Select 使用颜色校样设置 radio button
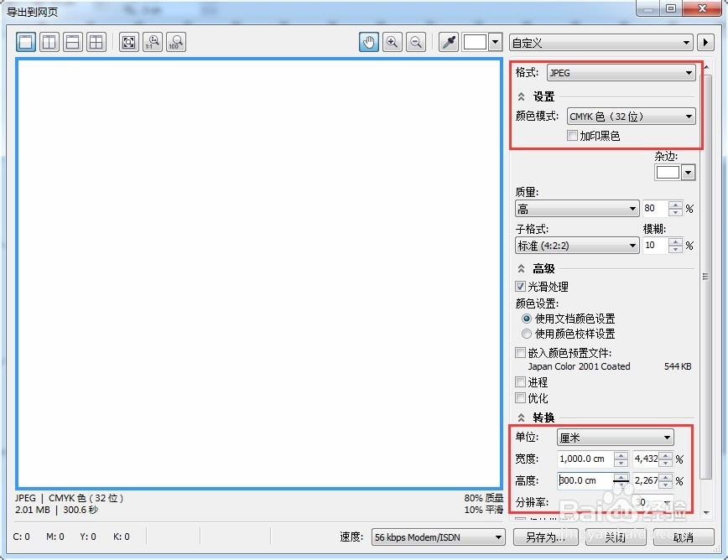Image resolution: width=728 pixels, height=560 pixels. (x=527, y=334)
